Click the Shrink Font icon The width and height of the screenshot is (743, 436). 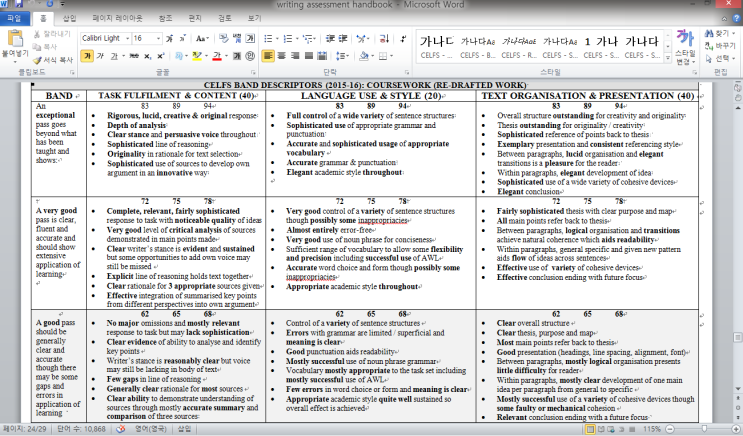click(182, 38)
